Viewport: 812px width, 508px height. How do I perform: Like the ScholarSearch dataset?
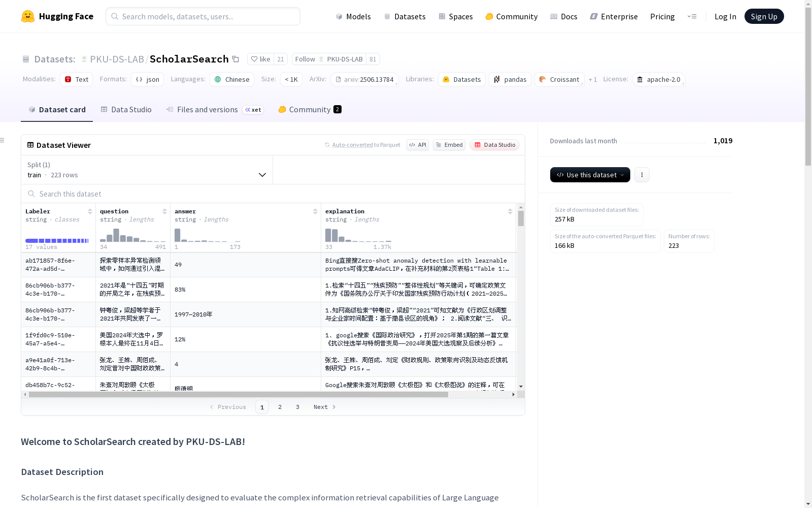coord(260,59)
